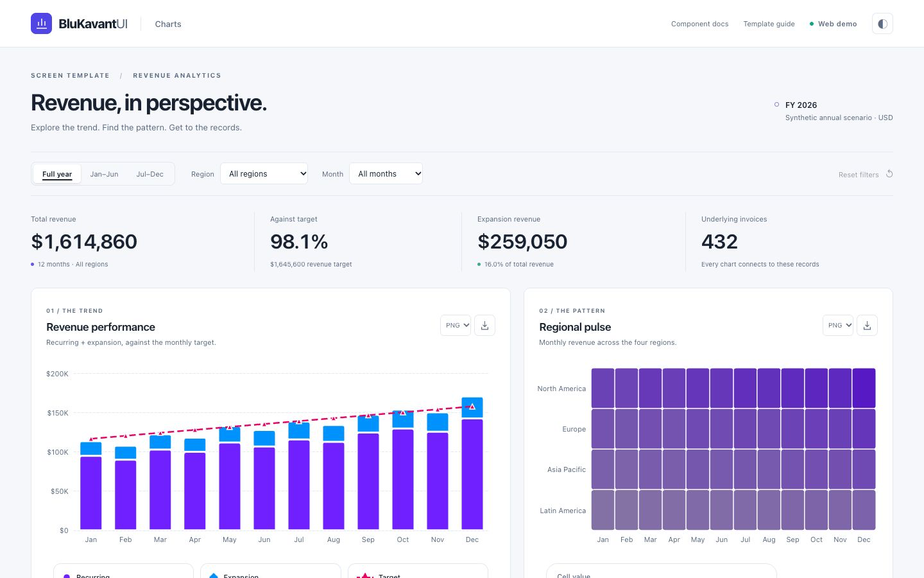Click the "FY 2026" scenario label

[801, 105]
